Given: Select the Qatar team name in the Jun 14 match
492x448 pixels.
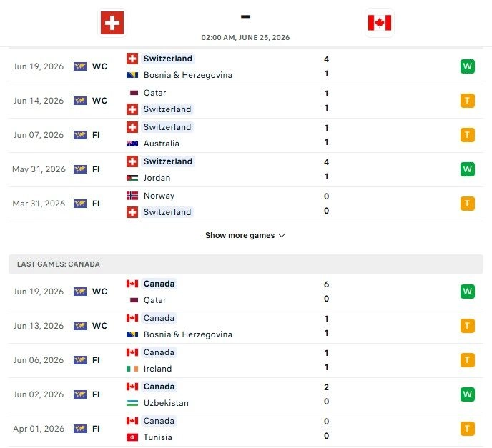Looking at the screenshot, I should tap(154, 93).
